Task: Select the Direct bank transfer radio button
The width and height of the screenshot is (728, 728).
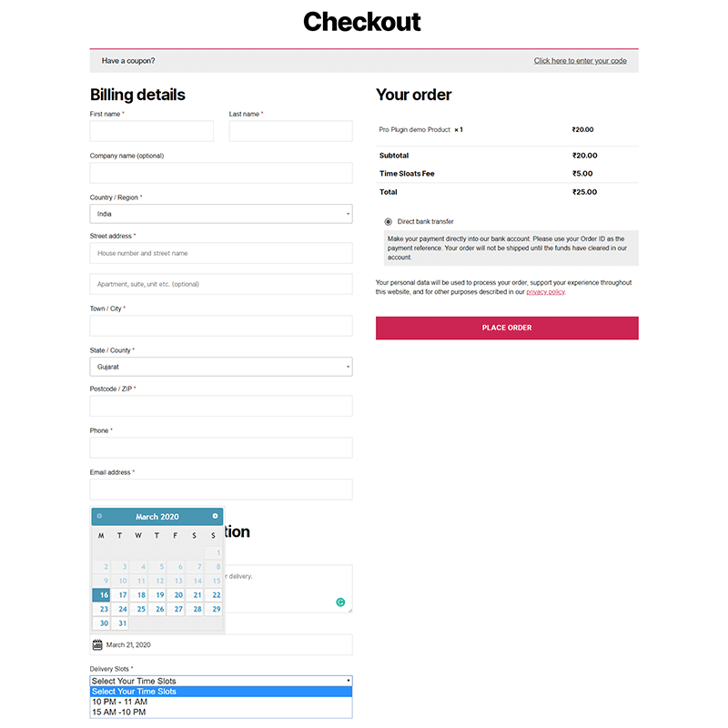Action: (x=389, y=222)
